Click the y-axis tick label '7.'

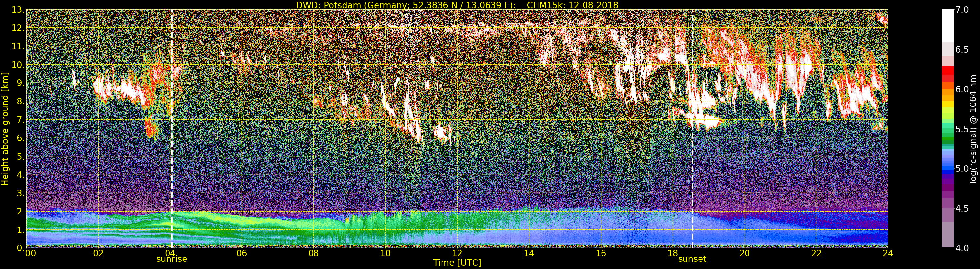pyautogui.click(x=20, y=120)
